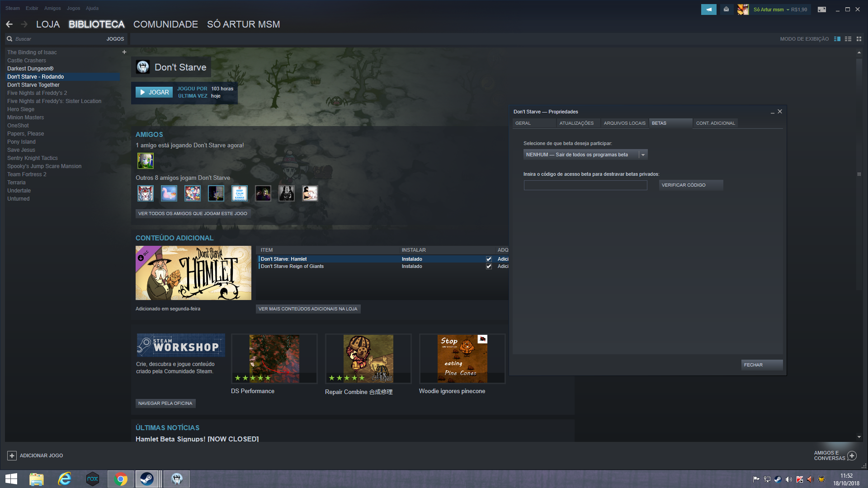Enter Big Picture mode icon
This screenshot has width=868, height=488.
pos(821,9)
